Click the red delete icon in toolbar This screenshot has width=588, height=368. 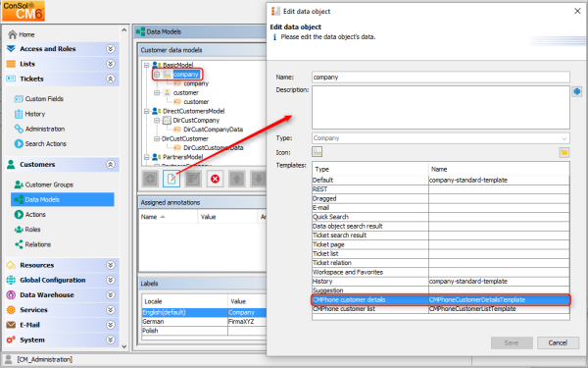tap(215, 179)
